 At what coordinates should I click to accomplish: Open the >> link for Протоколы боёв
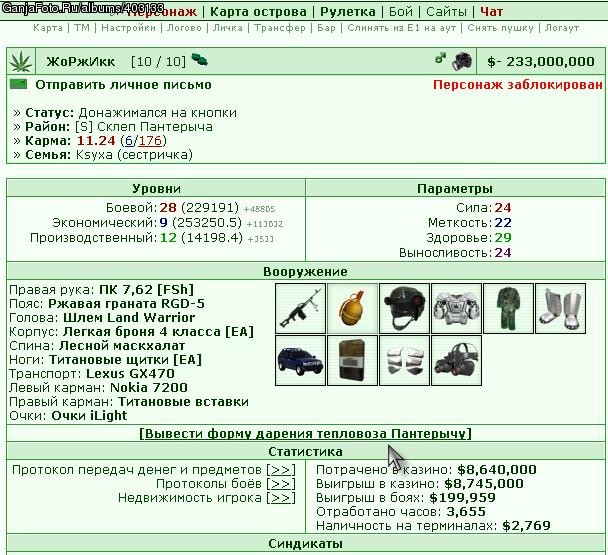(x=281, y=484)
